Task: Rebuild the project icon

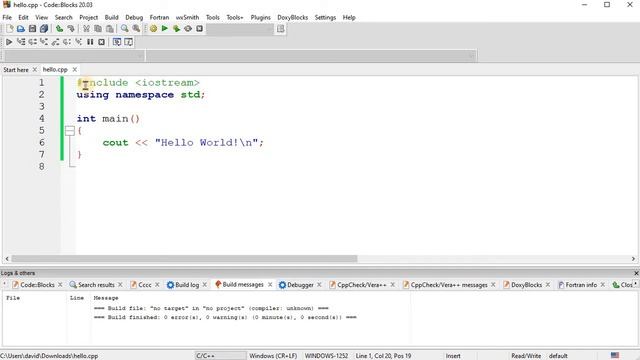Action: tap(188, 29)
